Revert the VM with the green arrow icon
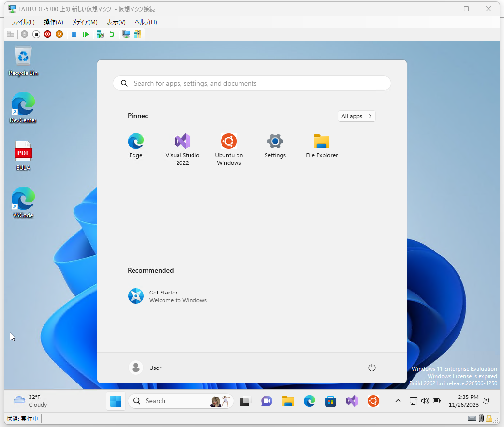 (x=112, y=34)
